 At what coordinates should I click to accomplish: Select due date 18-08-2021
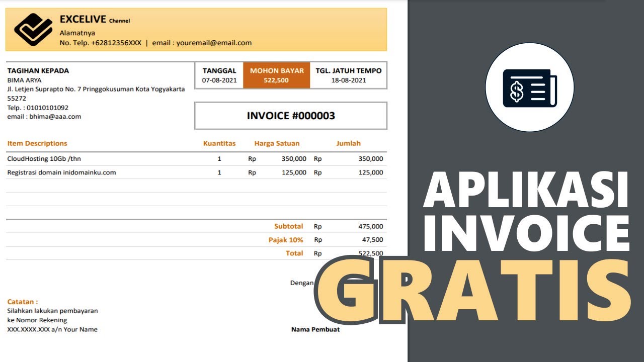pos(349,80)
